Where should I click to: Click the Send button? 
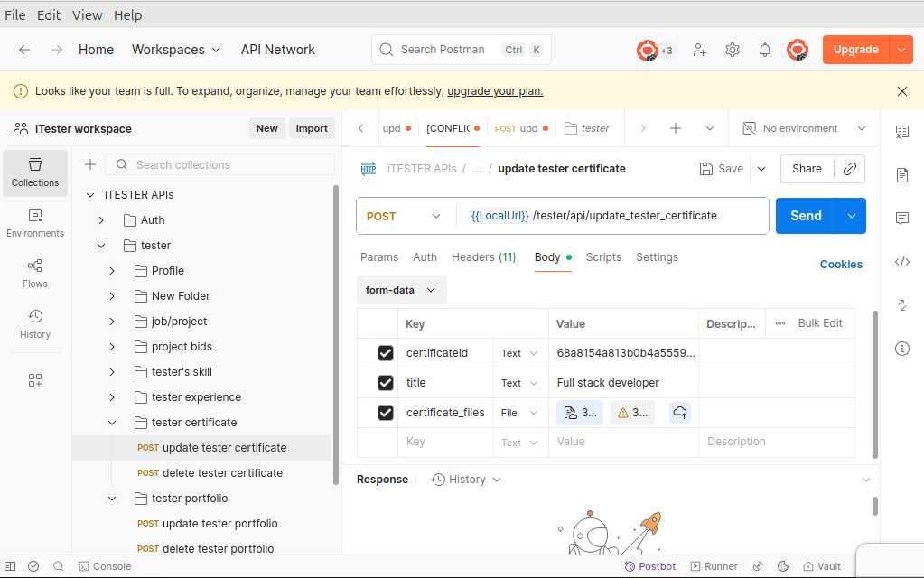click(806, 216)
